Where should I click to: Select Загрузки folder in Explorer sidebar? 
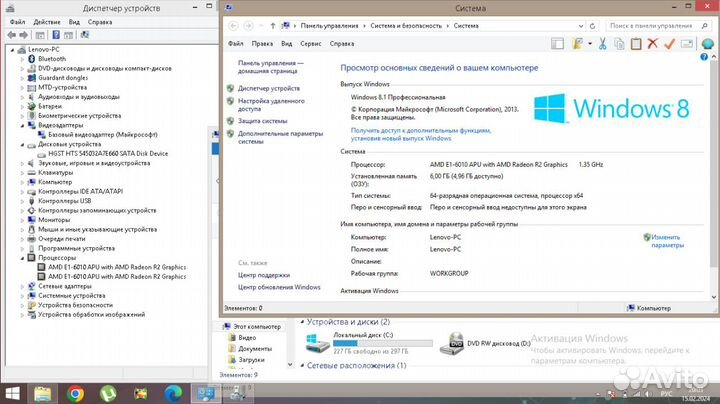pos(251,359)
